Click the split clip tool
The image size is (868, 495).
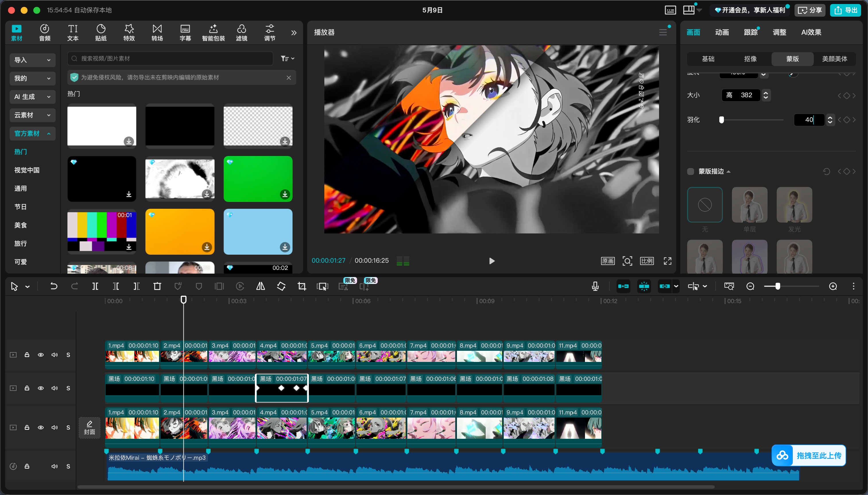click(x=95, y=286)
